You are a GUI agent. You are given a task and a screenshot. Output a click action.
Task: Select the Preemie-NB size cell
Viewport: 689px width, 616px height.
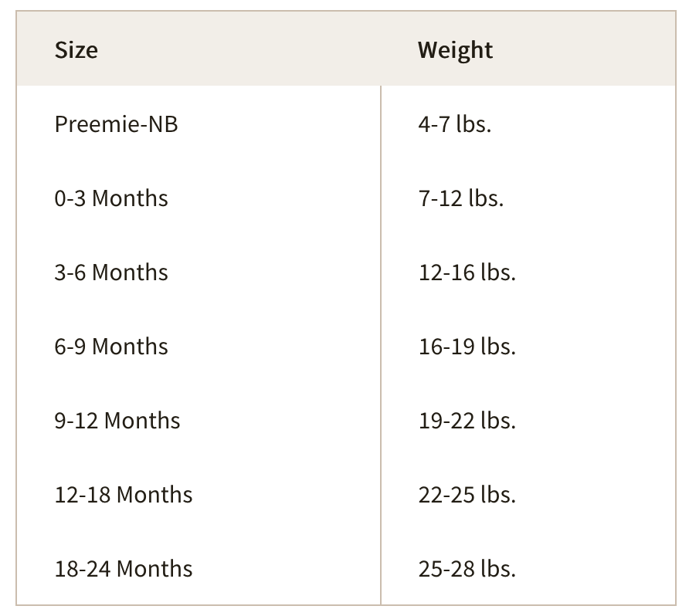pos(199,124)
